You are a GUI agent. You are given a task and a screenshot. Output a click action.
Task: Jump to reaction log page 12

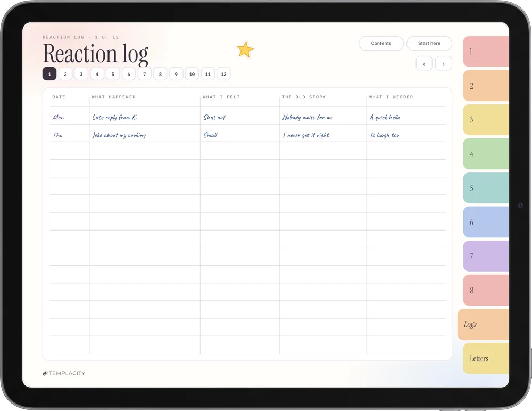(x=223, y=74)
